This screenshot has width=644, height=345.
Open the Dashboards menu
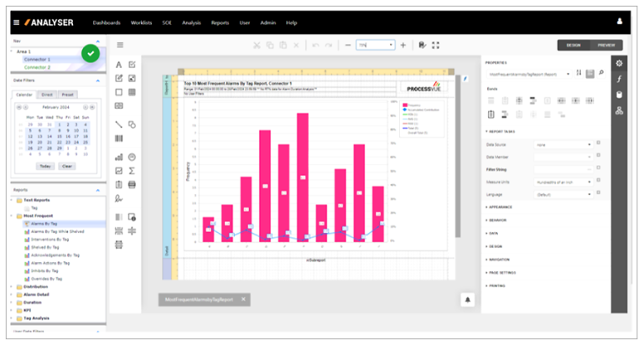tap(106, 23)
